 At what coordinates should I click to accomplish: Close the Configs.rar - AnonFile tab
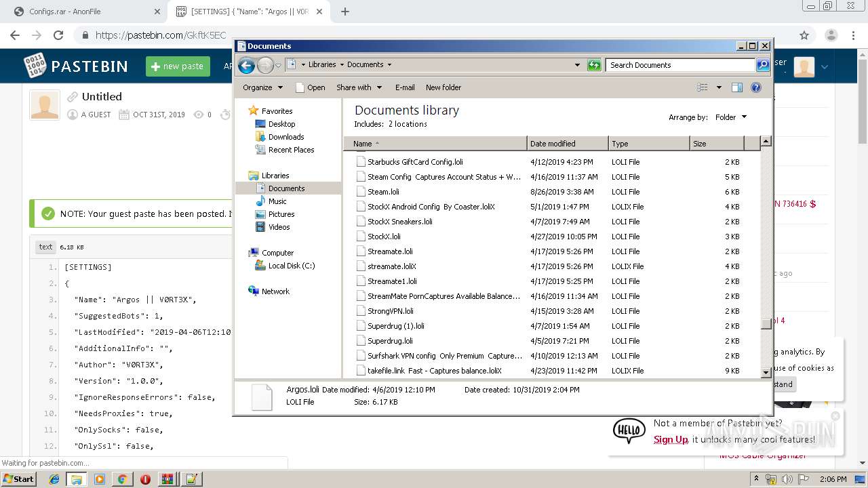pyautogui.click(x=157, y=12)
